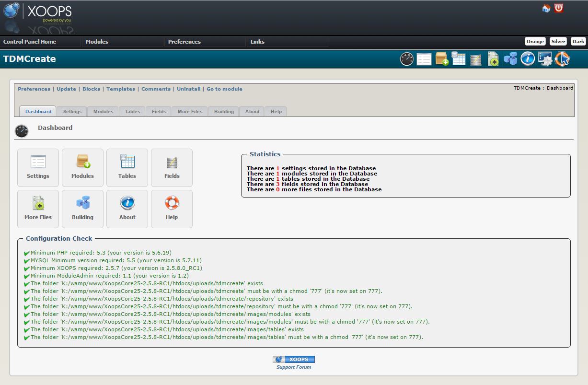Switch to the Tables tab
Image resolution: width=588 pixels, height=385 pixels.
click(132, 111)
